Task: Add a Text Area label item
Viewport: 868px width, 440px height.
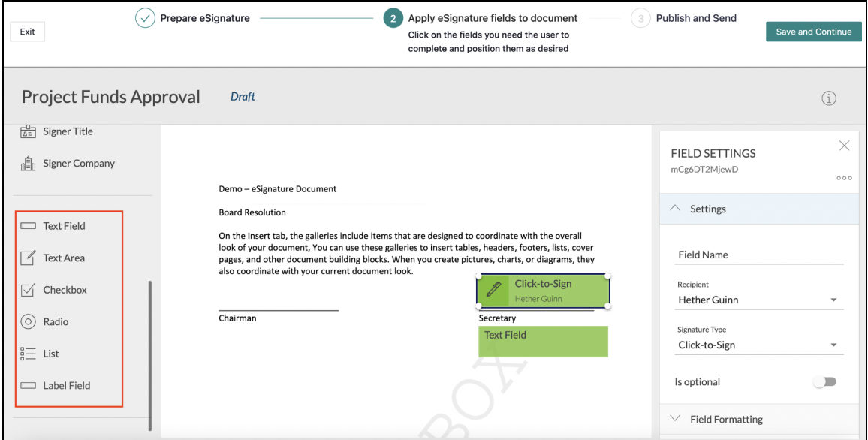Action: (x=65, y=258)
